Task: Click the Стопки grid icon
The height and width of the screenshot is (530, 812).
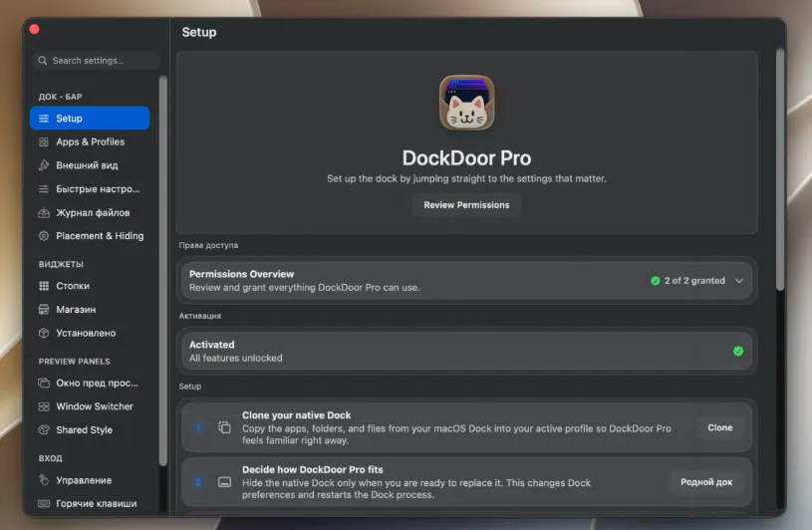Action: (44, 286)
